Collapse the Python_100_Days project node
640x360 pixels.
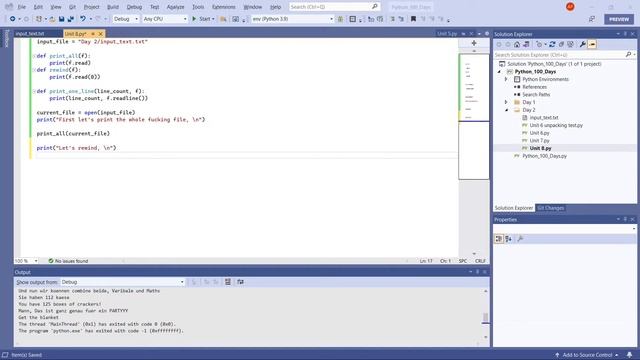coord(499,71)
